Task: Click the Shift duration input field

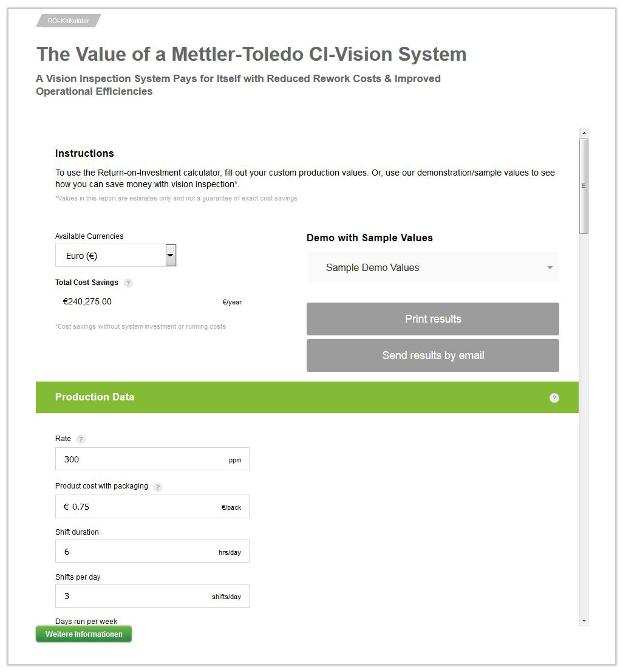Action: (140, 552)
